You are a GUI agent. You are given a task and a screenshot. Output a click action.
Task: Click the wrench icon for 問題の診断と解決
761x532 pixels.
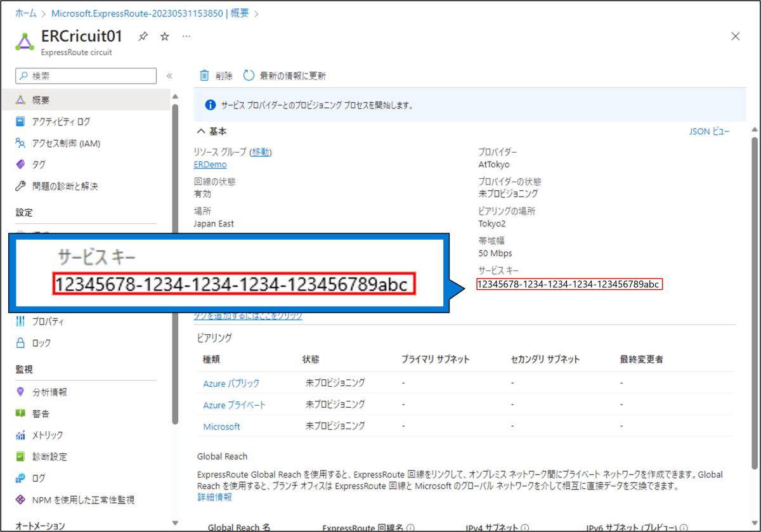point(20,186)
